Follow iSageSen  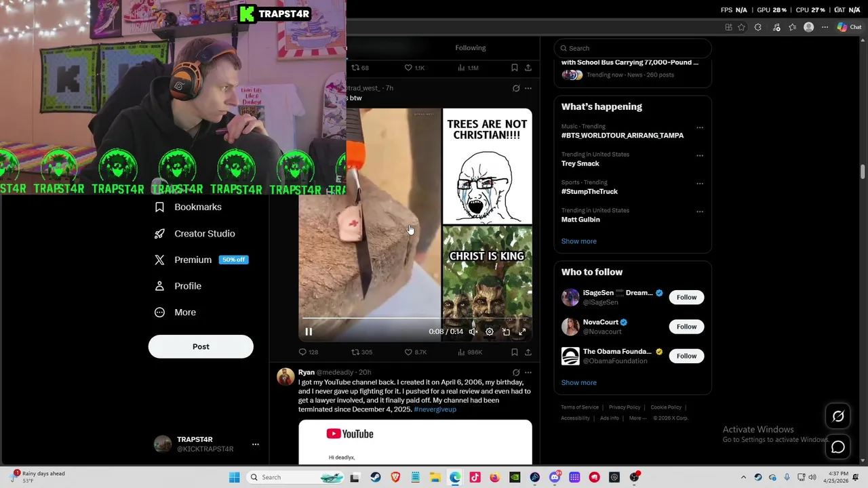coord(686,297)
